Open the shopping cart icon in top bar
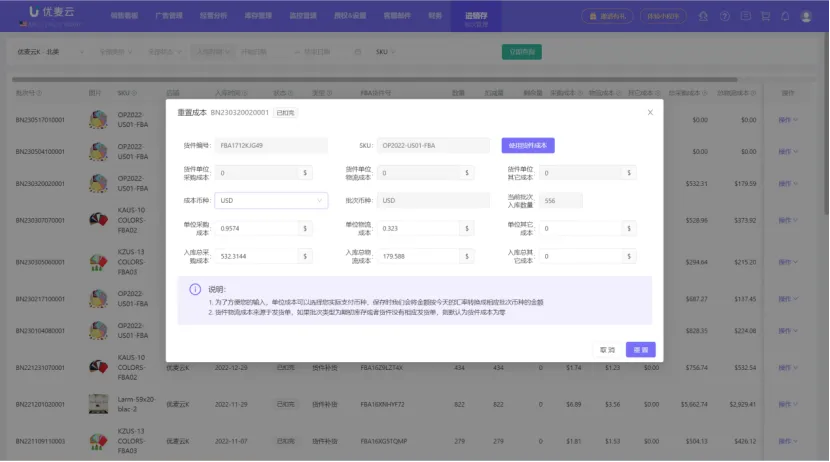Screen dimensions: 830x462 click(765, 16)
